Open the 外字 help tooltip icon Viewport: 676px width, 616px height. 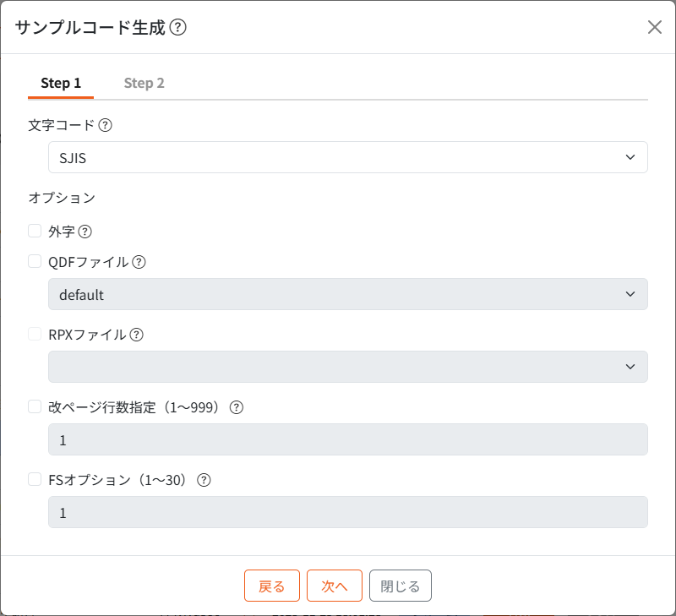84,231
